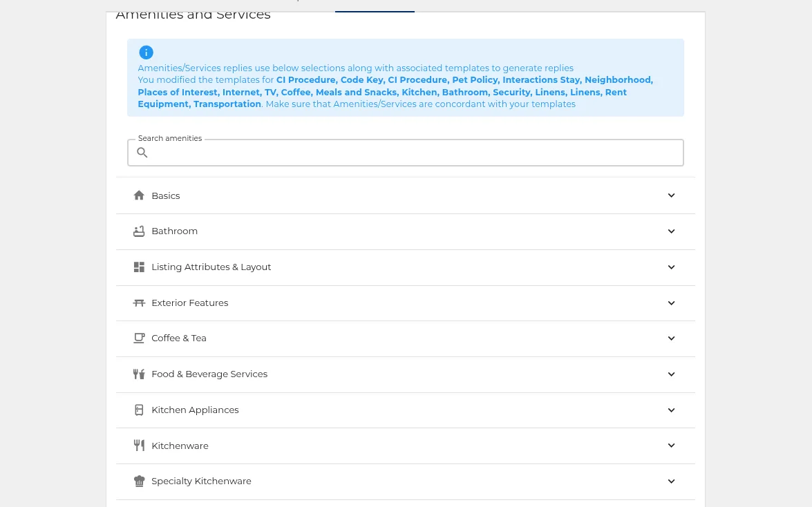
Task: Expand Listing Attributes & Layout chevron
Action: coord(671,267)
